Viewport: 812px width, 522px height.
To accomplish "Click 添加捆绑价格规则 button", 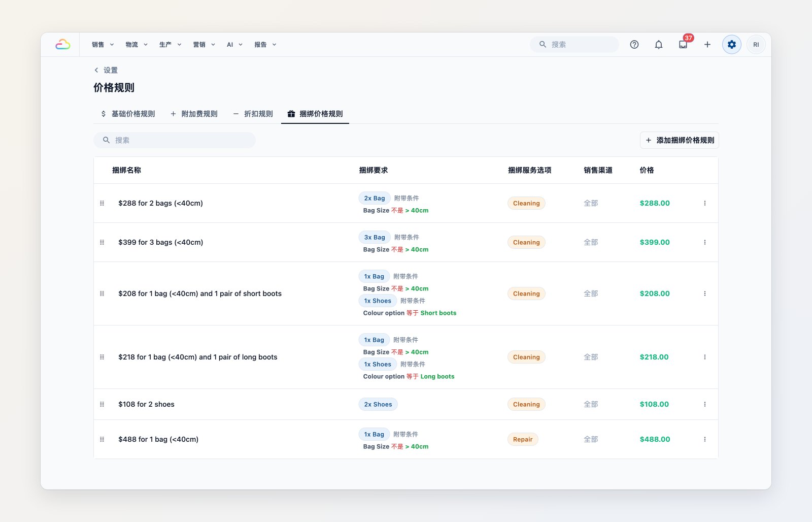I will (x=680, y=140).
